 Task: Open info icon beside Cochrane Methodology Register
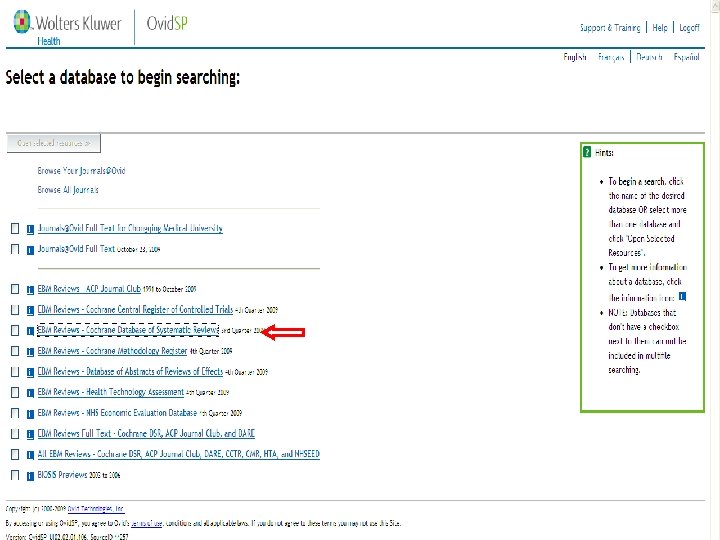point(30,352)
